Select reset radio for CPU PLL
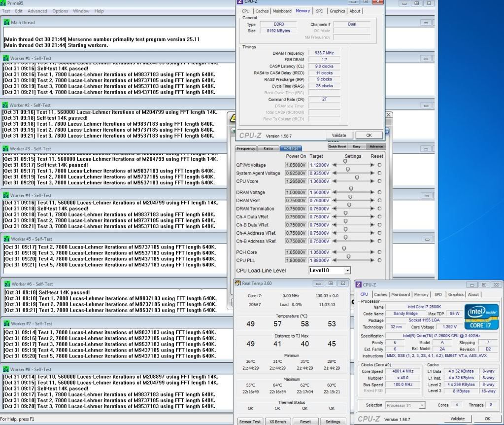Viewport: 504px width, 425px height. (380, 260)
